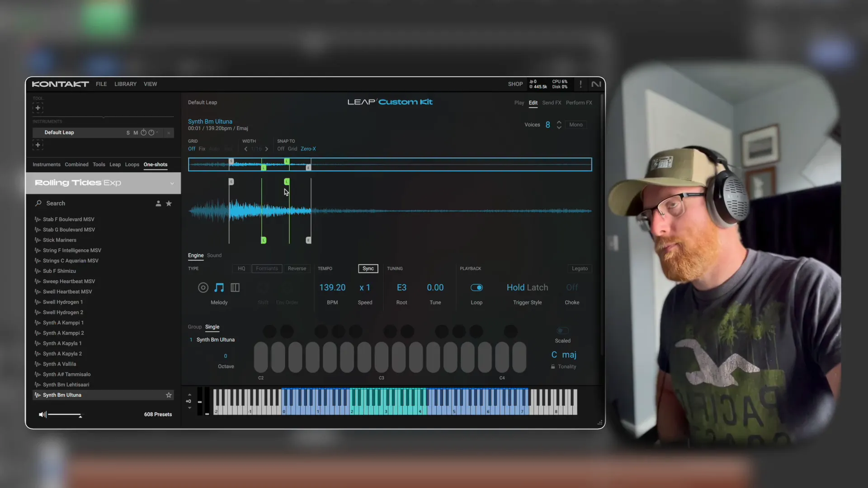Select the Melody note sample type icon
Screen dimensions: 868x488
pyautogui.click(x=219, y=287)
